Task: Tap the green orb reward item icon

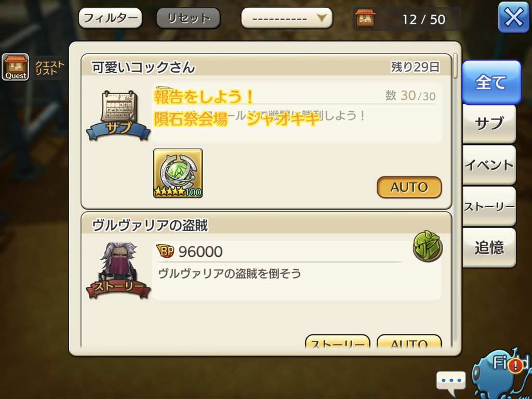Action: pos(178,174)
